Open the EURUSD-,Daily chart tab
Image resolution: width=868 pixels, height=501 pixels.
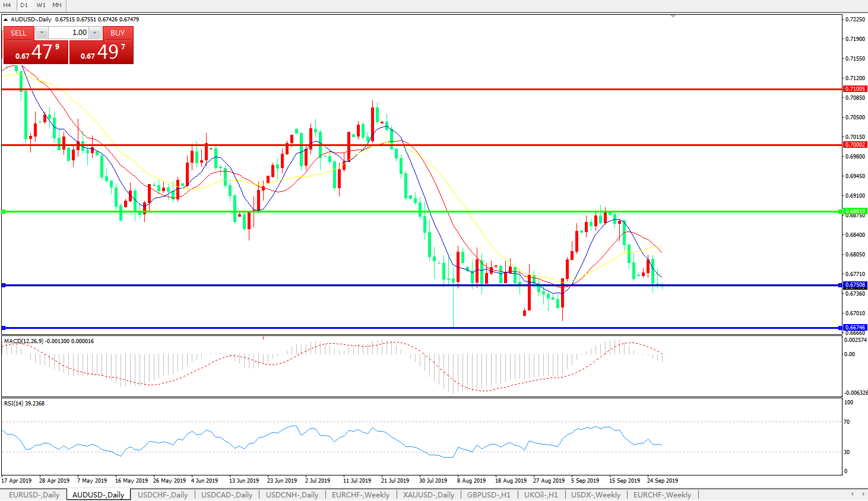(x=34, y=494)
